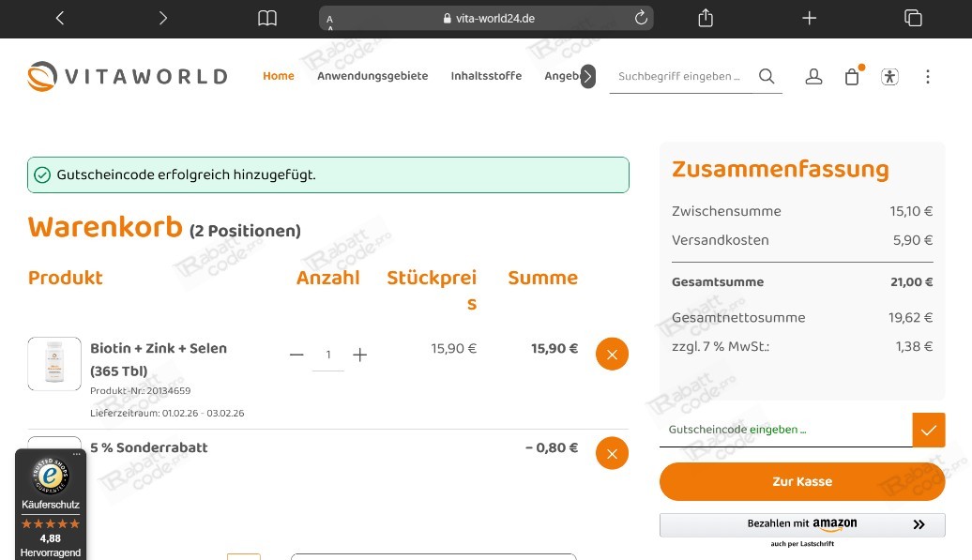Submit voucher code with checkmark button

pyautogui.click(x=928, y=430)
